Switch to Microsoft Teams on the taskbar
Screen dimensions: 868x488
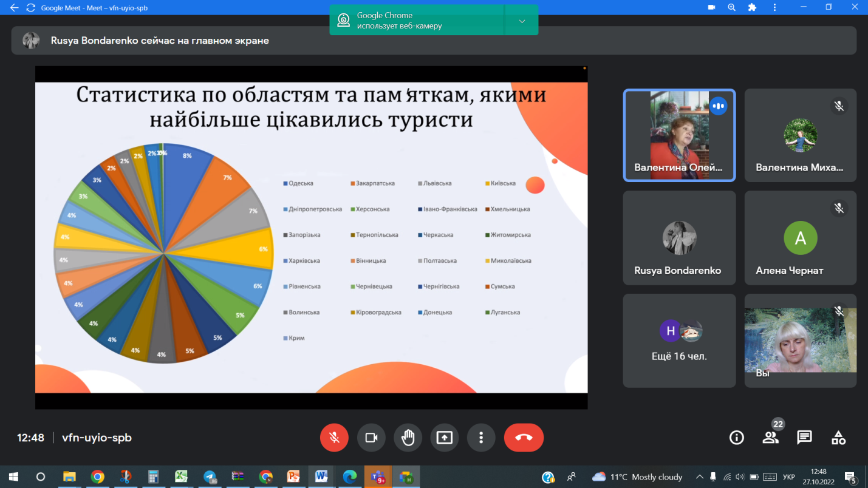click(378, 477)
